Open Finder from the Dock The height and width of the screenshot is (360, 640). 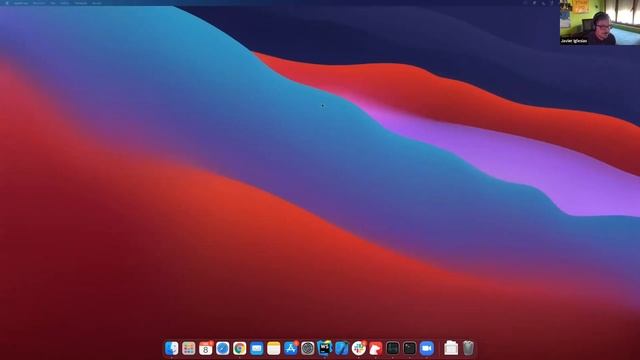[x=171, y=348]
